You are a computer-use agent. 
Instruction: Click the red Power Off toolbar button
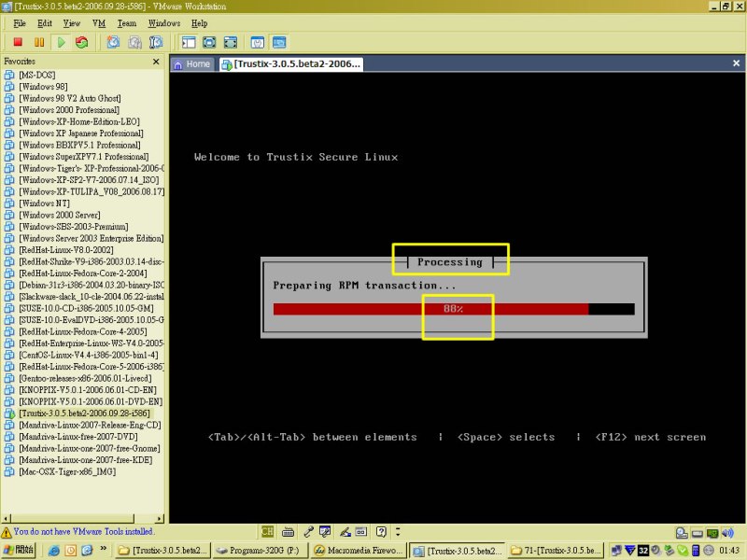pyautogui.click(x=18, y=42)
